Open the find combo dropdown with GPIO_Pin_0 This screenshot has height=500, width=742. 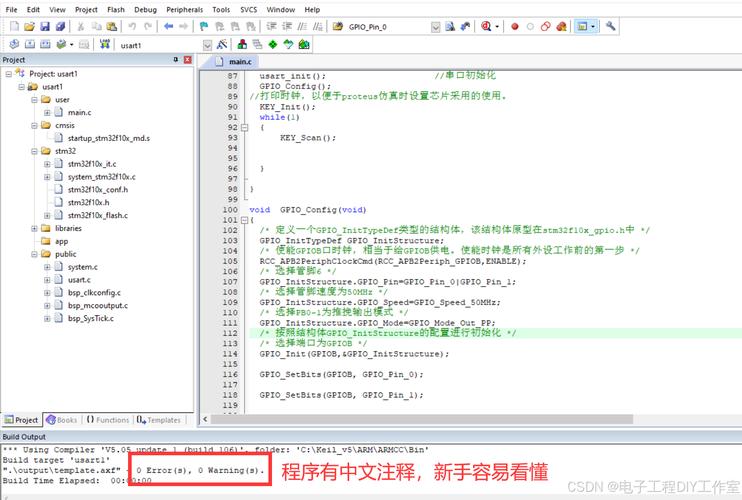[x=436, y=27]
